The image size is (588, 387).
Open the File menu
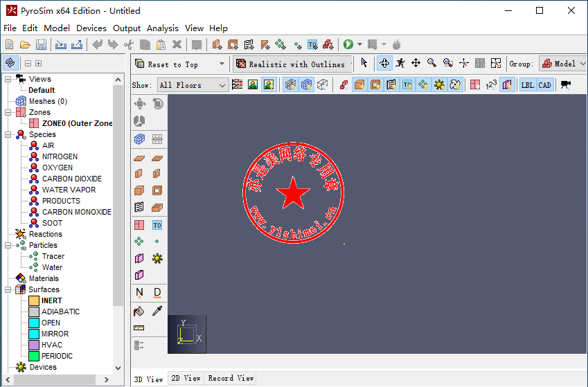10,28
